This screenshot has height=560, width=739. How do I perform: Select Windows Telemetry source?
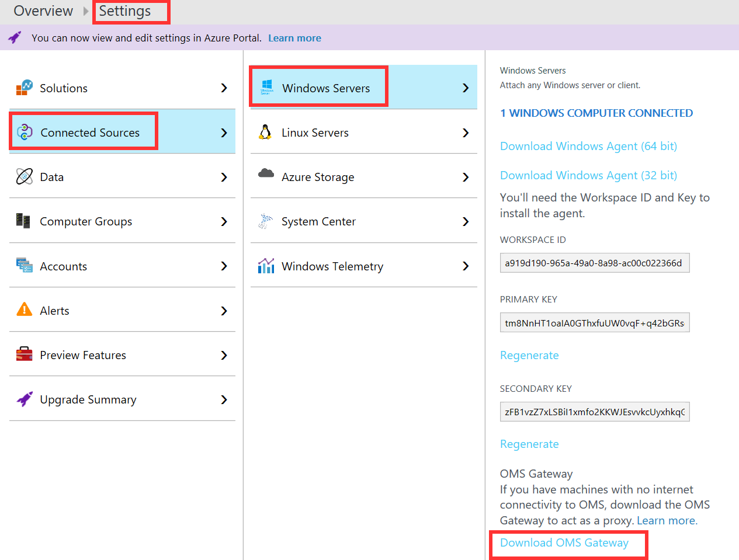pyautogui.click(x=364, y=266)
